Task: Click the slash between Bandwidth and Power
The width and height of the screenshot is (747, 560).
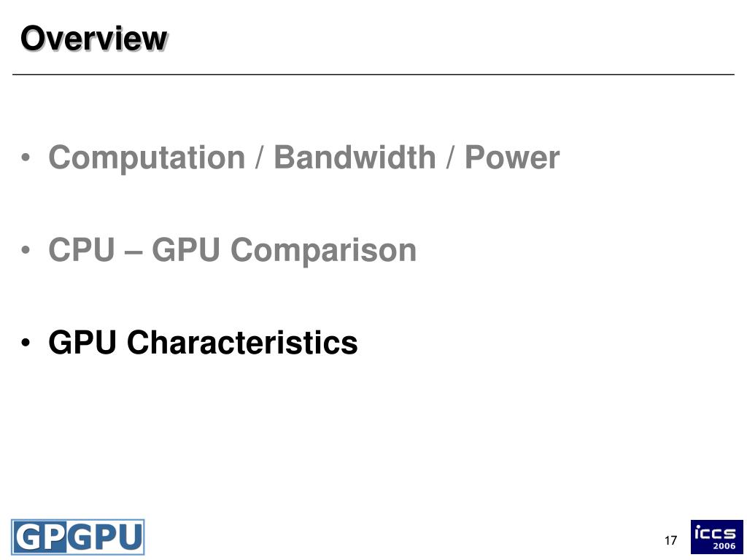Action: [x=450, y=157]
